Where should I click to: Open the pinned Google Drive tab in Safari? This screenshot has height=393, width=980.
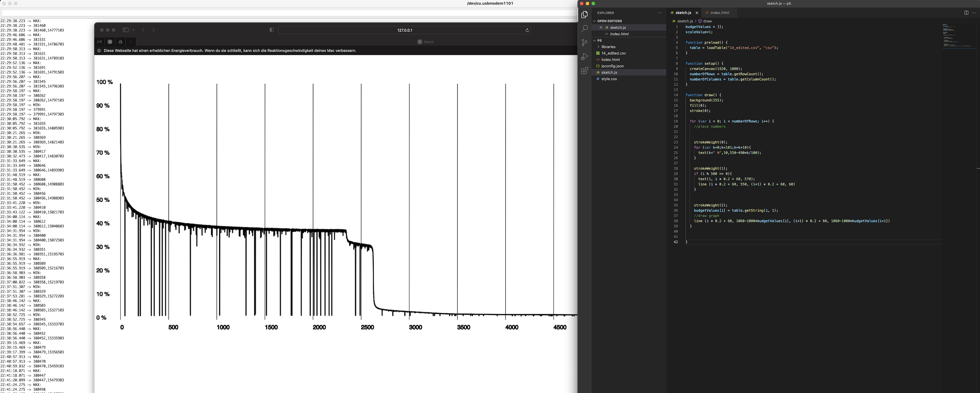(121, 42)
